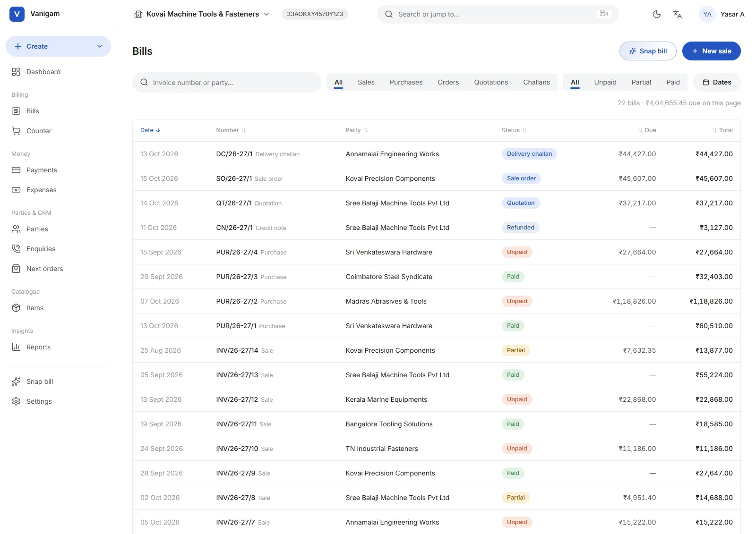Open invoice INV/26-27/14
Image resolution: width=756 pixels, height=534 pixels.
pyautogui.click(x=237, y=350)
